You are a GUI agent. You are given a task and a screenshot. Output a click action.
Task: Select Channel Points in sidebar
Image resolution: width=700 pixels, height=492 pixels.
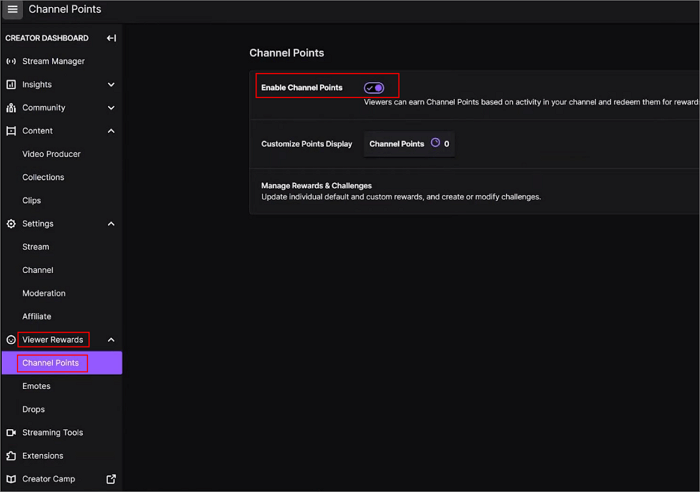coord(62,363)
